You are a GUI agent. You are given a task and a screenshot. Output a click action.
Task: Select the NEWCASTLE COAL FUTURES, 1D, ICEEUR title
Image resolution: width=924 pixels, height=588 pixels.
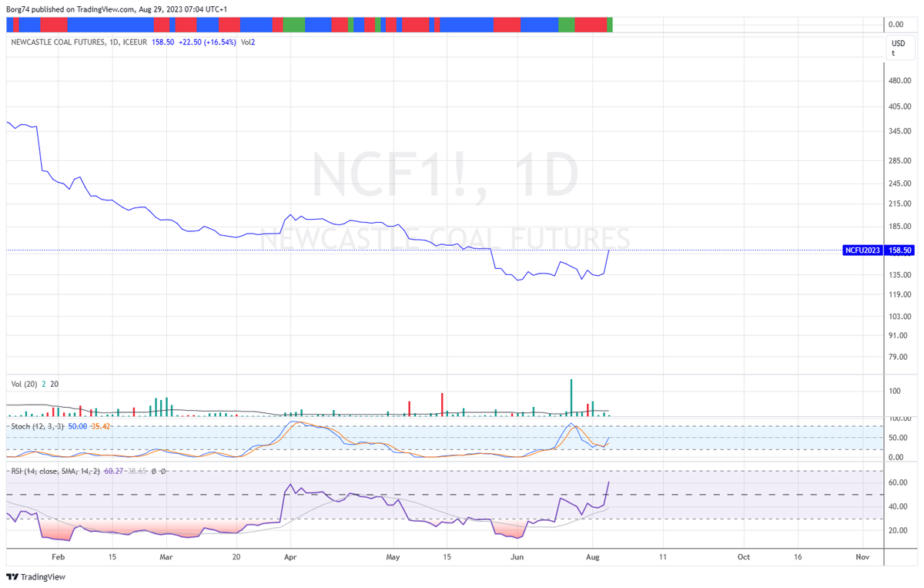79,42
